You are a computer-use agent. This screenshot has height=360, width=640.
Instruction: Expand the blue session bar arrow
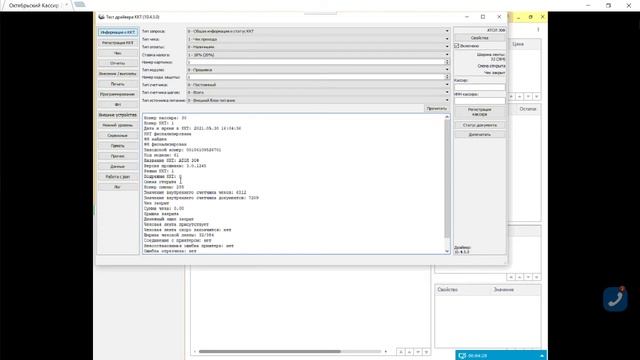point(542,356)
